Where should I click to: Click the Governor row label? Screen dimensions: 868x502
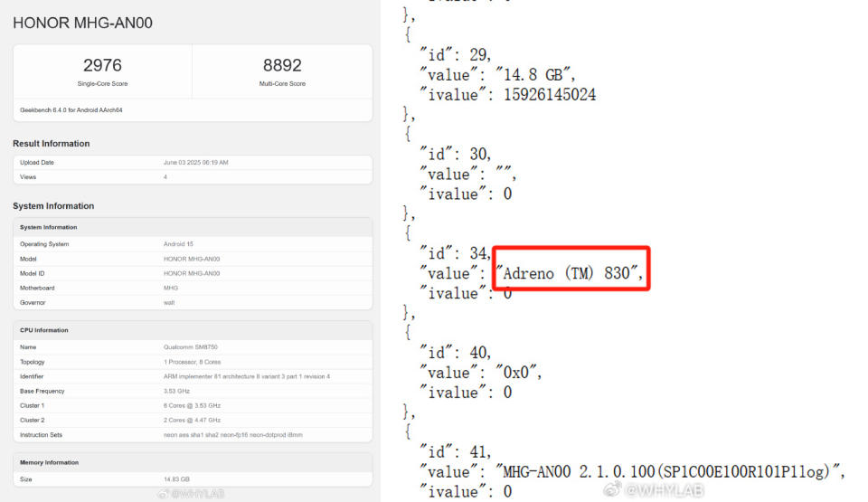click(x=33, y=302)
